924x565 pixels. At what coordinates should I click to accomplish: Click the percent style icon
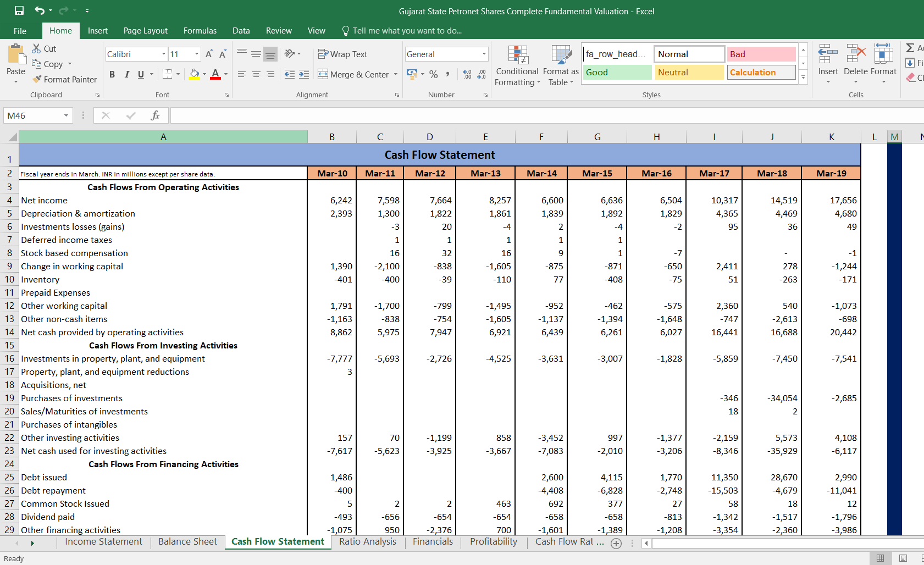click(434, 74)
